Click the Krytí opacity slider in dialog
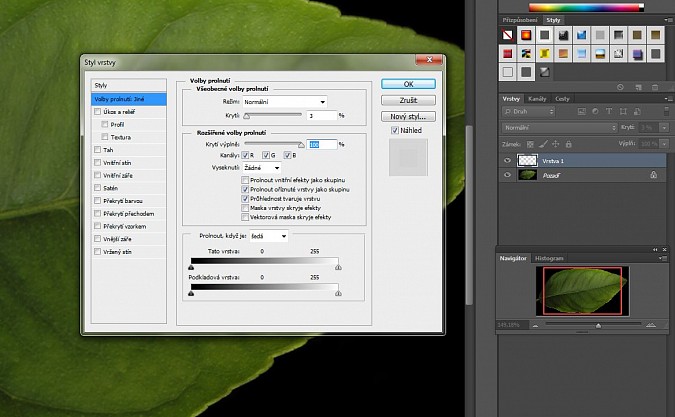This screenshot has height=417, width=675. coord(273,115)
